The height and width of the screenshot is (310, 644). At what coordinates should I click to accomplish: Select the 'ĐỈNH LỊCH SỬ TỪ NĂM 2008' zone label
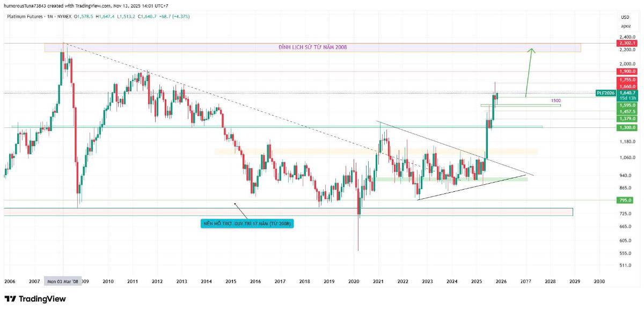(x=312, y=47)
